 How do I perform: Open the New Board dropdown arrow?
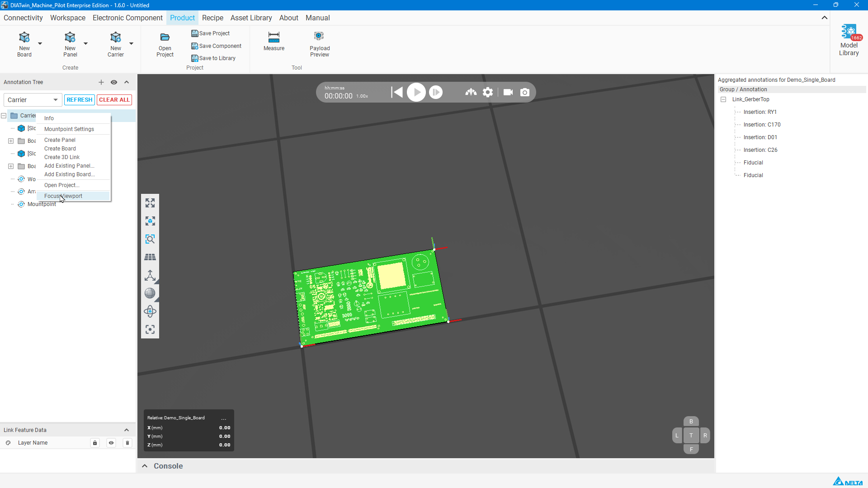(x=40, y=44)
